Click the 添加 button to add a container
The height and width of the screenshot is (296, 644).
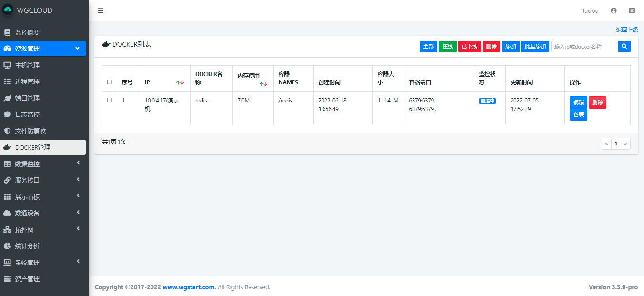tap(510, 46)
